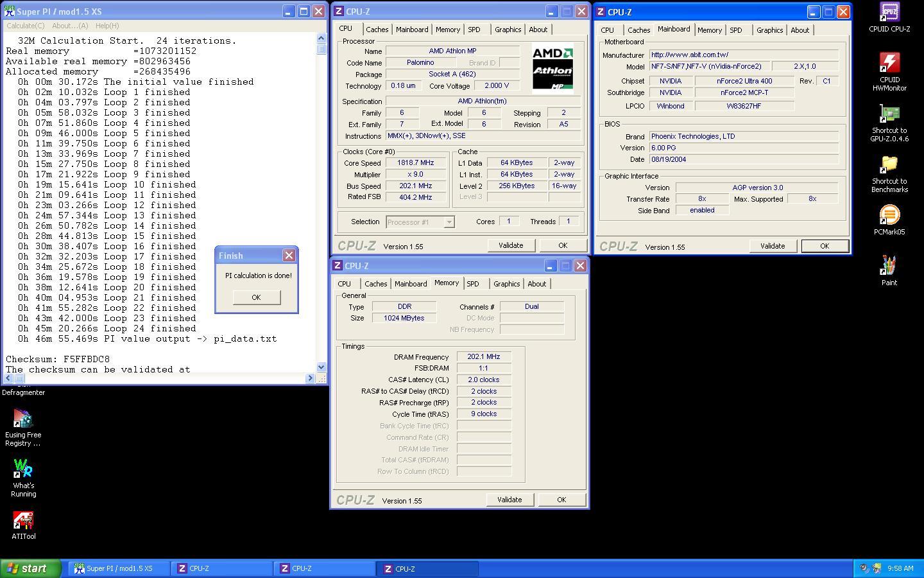Close the Finish dialog with the X
The height and width of the screenshot is (578, 924).
click(289, 256)
